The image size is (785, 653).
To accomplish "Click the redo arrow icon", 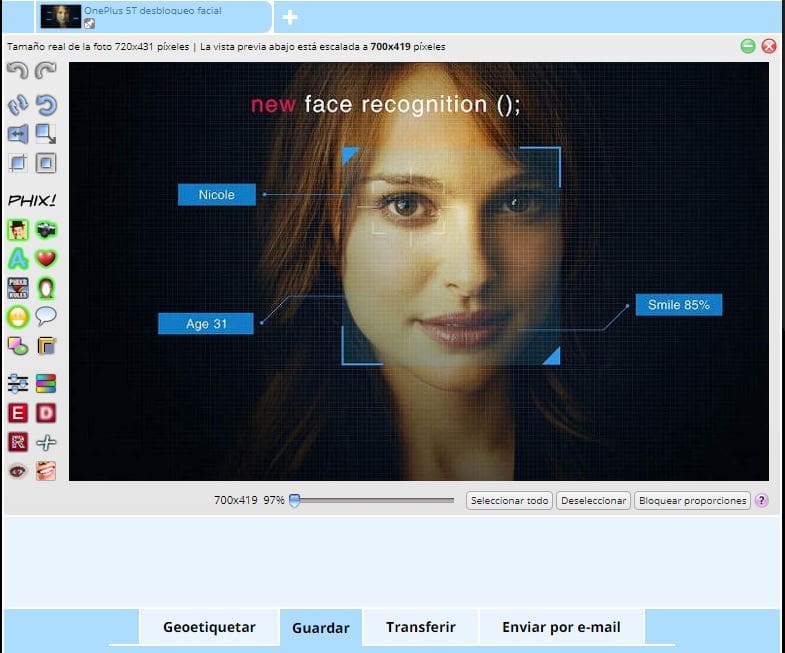I will pyautogui.click(x=46, y=71).
